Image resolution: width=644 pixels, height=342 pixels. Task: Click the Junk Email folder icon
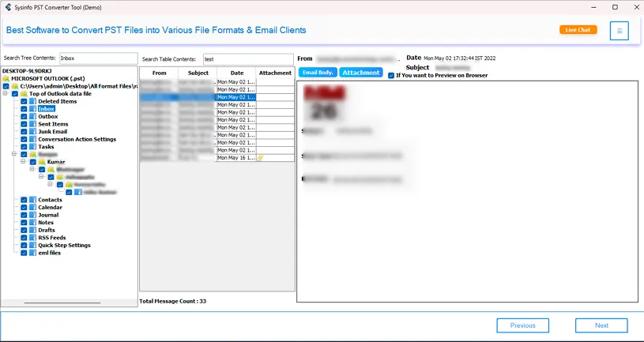(x=33, y=132)
